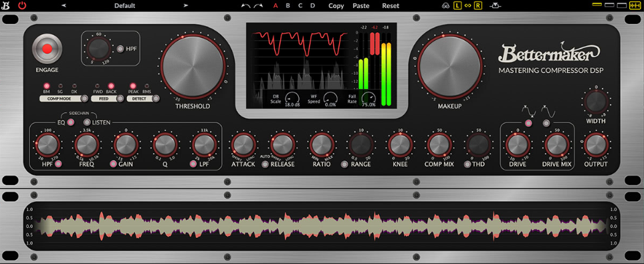The image size is (644, 264).
Task: Click the RELEASE knob
Action: point(283,144)
